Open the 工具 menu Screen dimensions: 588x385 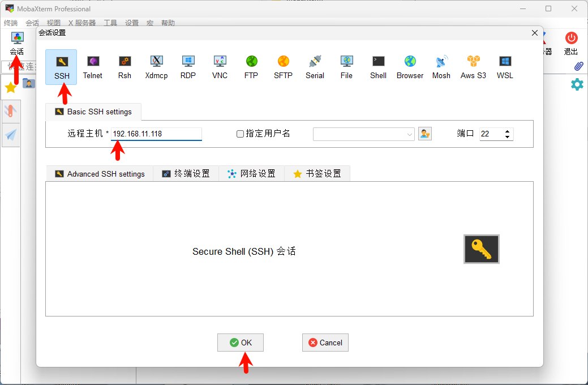(110, 23)
